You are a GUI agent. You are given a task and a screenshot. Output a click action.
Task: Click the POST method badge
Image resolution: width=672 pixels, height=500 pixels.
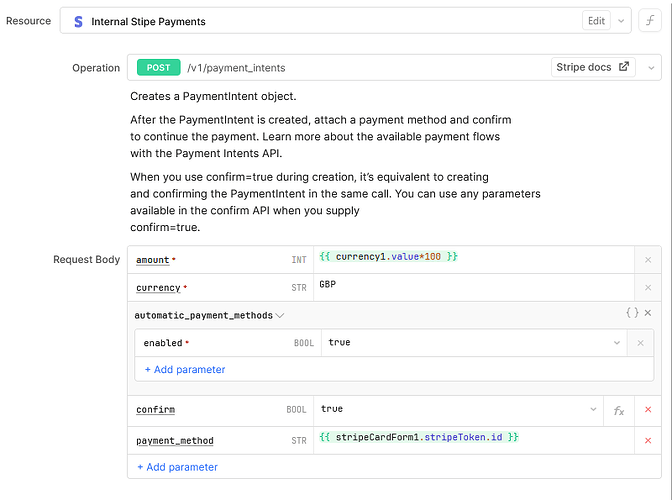[159, 67]
